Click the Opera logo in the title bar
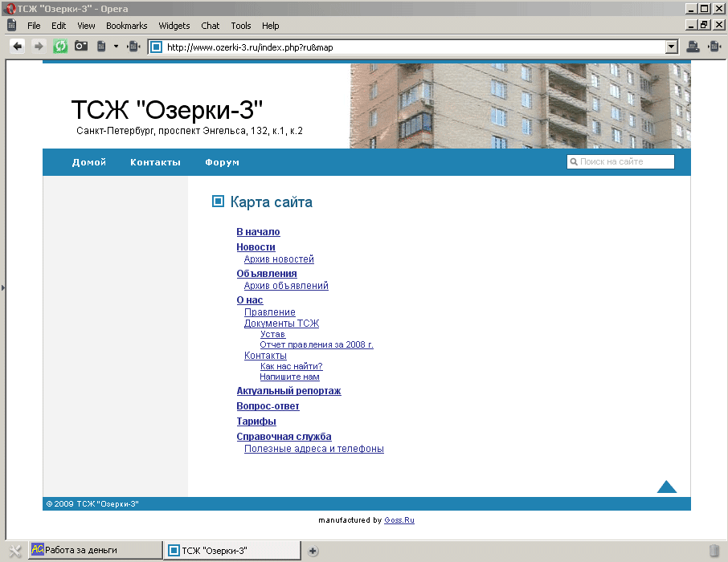728x562 pixels. [x=10, y=8]
